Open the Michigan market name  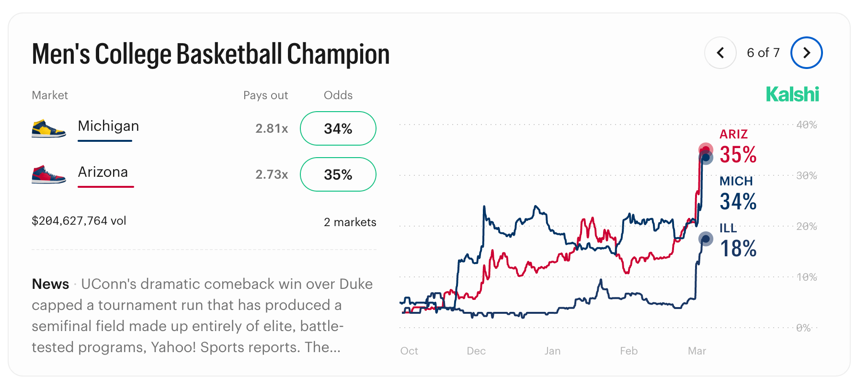(108, 126)
